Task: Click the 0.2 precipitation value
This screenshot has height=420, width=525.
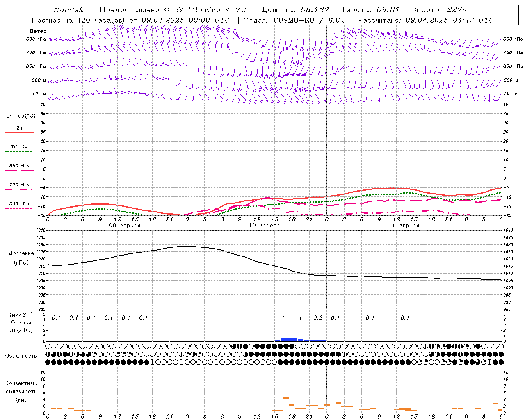Action: click(x=318, y=318)
